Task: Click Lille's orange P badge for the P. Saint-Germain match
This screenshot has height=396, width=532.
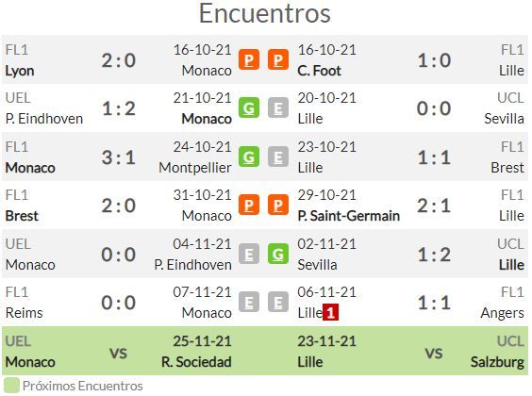Action: coord(278,205)
